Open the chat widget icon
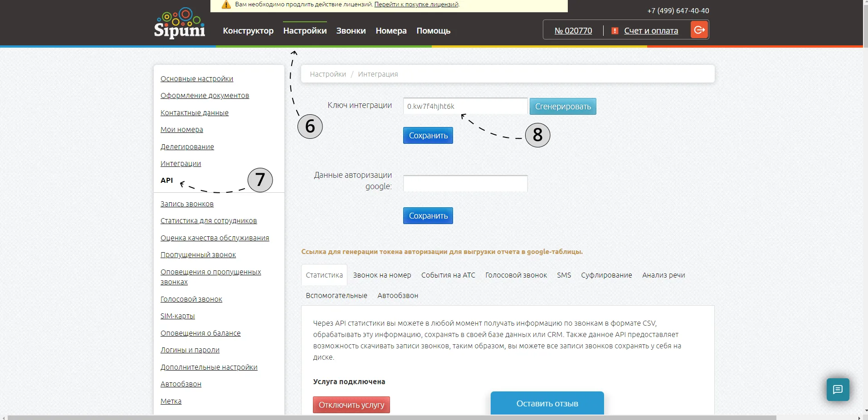This screenshot has width=868, height=420. (x=838, y=390)
